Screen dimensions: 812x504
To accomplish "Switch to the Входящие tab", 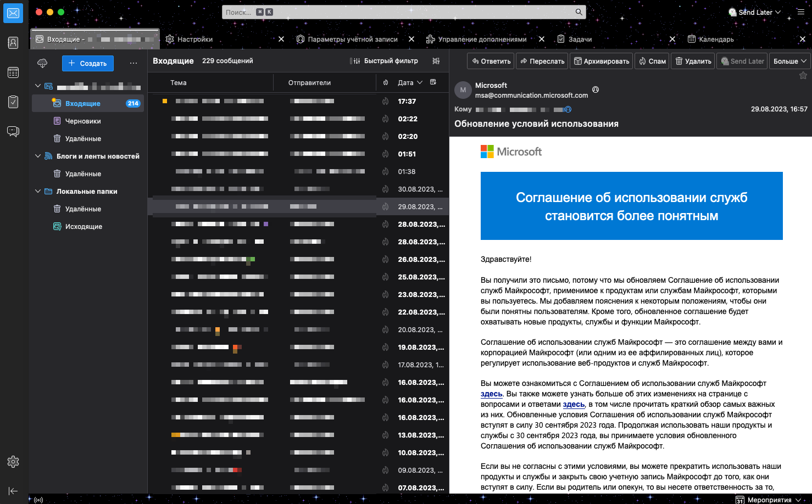I will 94,39.
